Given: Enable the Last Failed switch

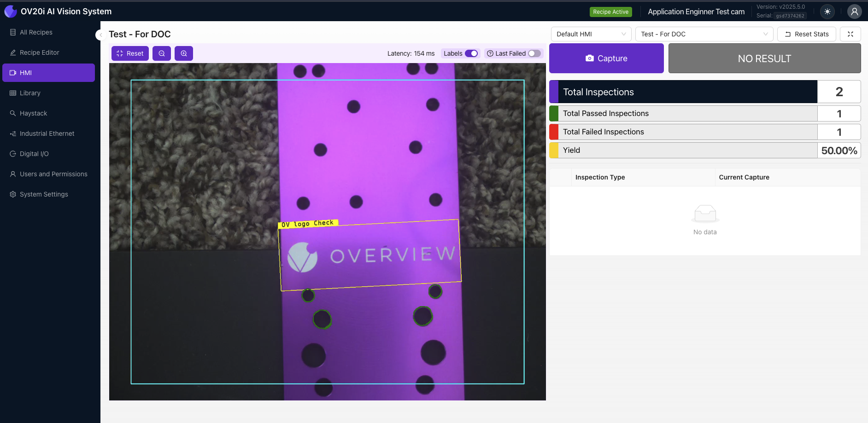Looking at the screenshot, I should coord(534,53).
